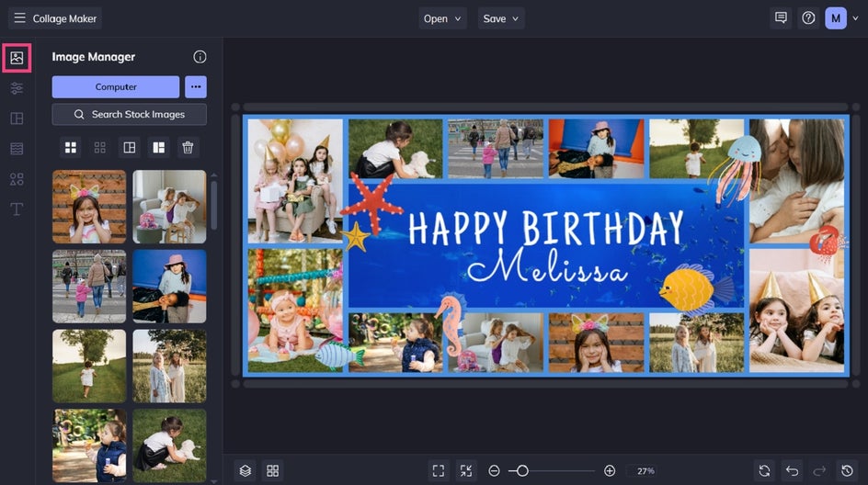
Task: Select thumbnail of girl with flower crown
Action: [x=89, y=207]
